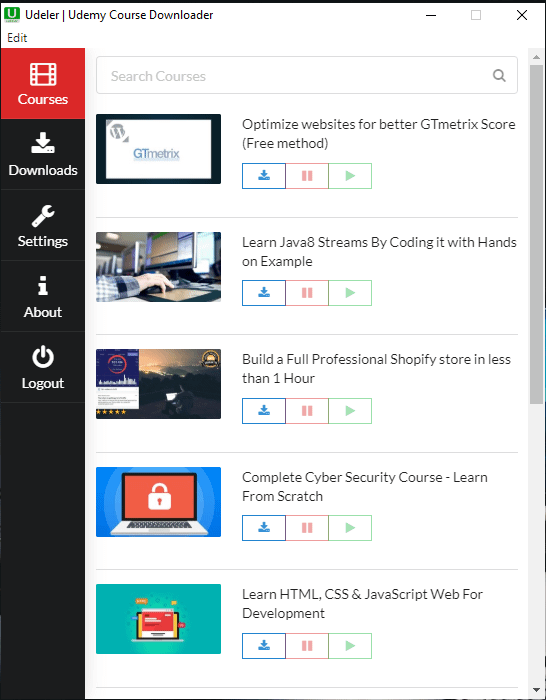Log out using the Logout sidebar item
The image size is (546, 700).
pos(43,367)
